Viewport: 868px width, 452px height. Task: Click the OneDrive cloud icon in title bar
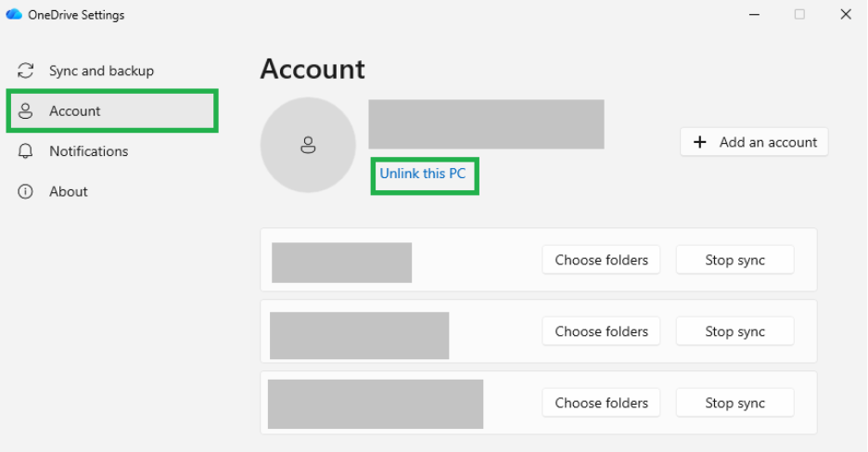[x=14, y=15]
